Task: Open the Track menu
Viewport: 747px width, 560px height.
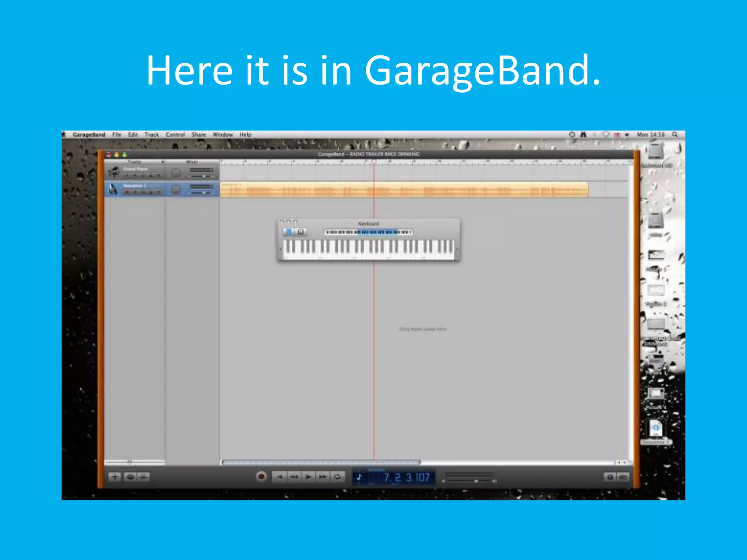Action: pyautogui.click(x=152, y=135)
